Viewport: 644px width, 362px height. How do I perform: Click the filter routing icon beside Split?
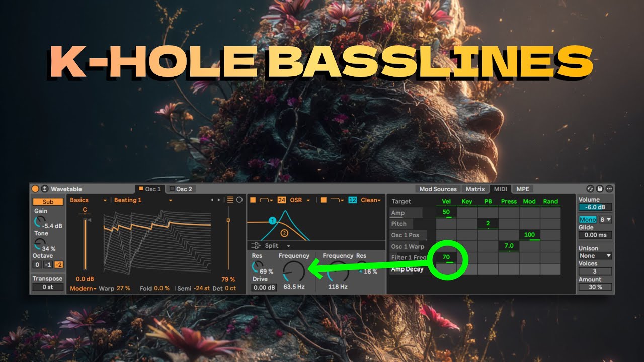point(256,246)
